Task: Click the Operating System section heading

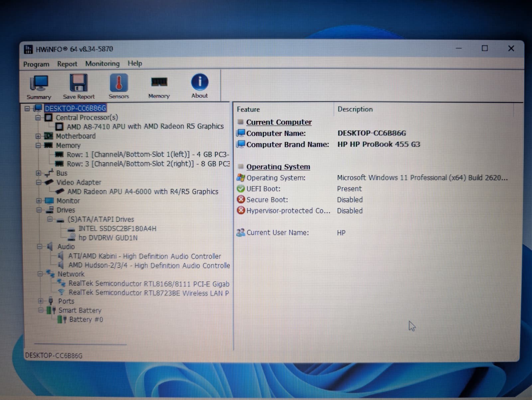Action: (278, 167)
